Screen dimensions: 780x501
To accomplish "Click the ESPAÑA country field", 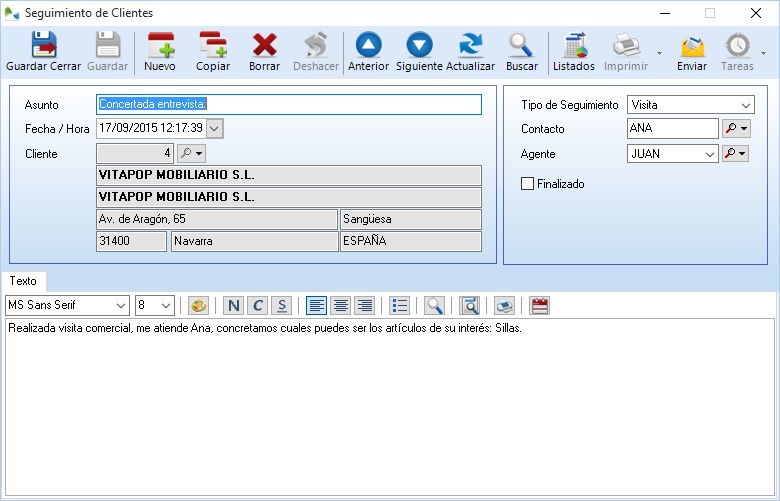I will click(411, 241).
